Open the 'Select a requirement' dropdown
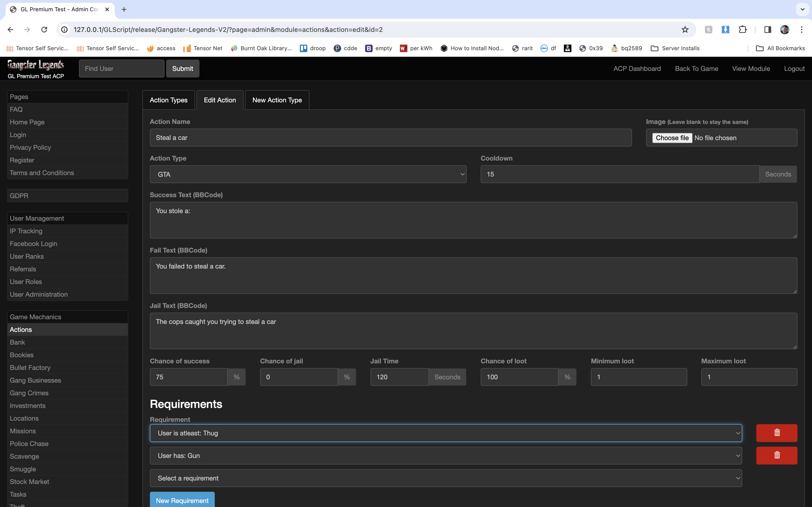 coord(446,478)
